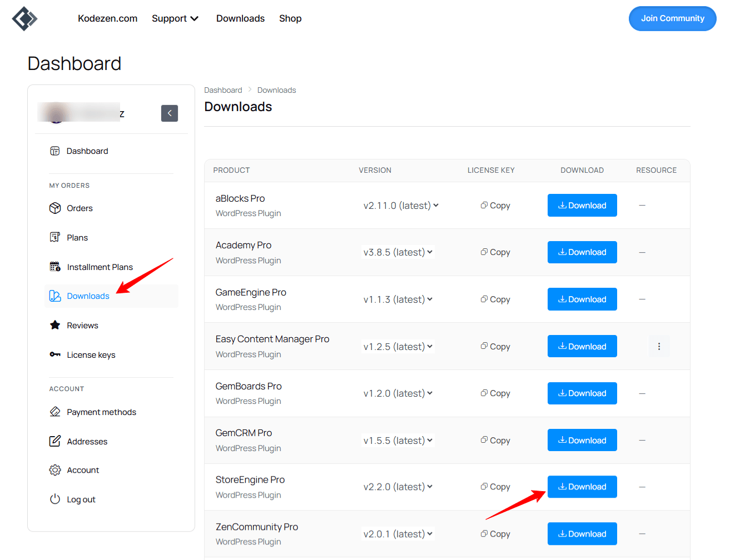
Task: Open version dropdown for StoreEngine Pro
Action: [x=398, y=487]
